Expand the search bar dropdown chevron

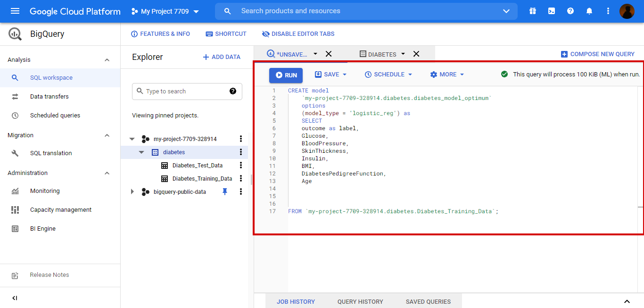tap(506, 11)
